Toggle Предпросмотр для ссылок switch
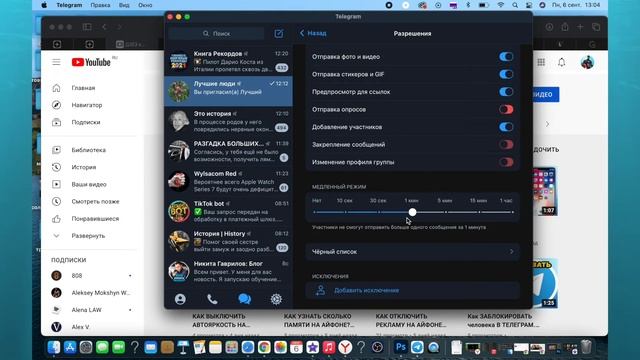This screenshot has width=640, height=360. click(506, 92)
